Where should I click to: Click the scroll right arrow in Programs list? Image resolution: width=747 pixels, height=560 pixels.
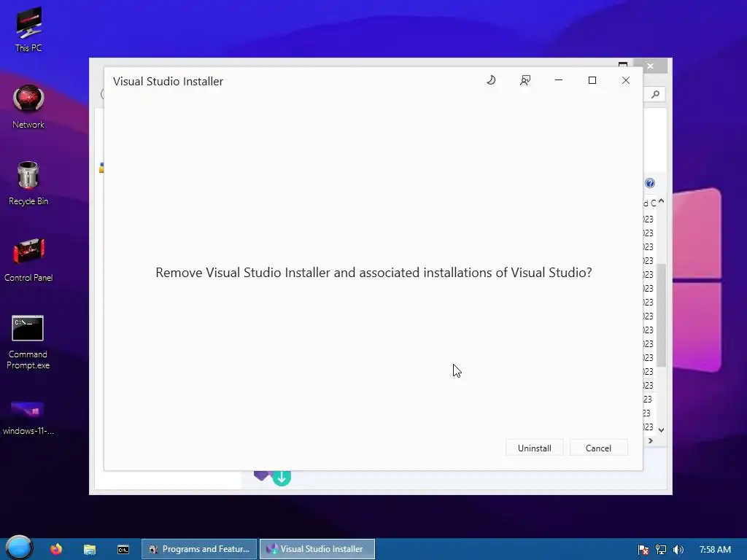click(650, 441)
